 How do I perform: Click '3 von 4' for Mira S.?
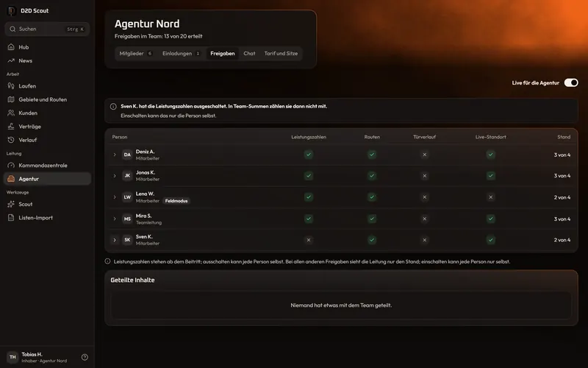[562, 219]
